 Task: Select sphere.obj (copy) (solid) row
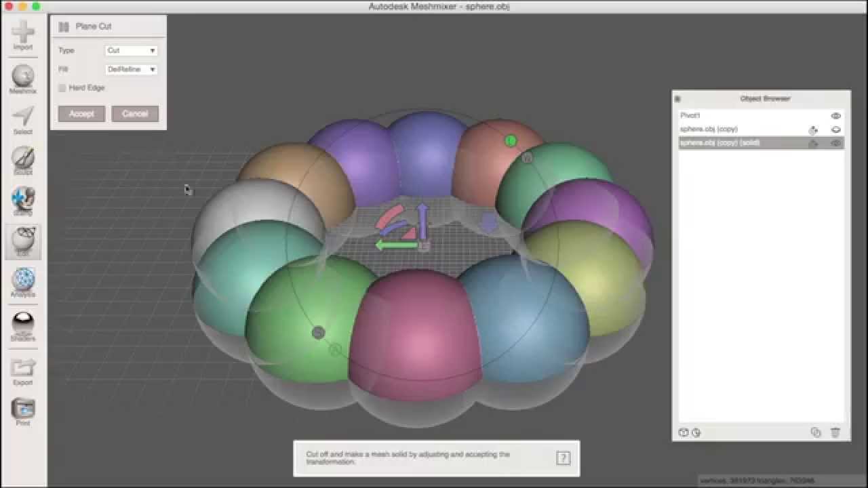point(761,143)
